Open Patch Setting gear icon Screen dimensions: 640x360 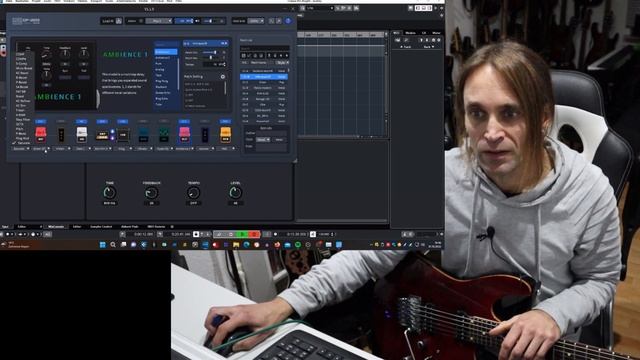click(x=223, y=77)
